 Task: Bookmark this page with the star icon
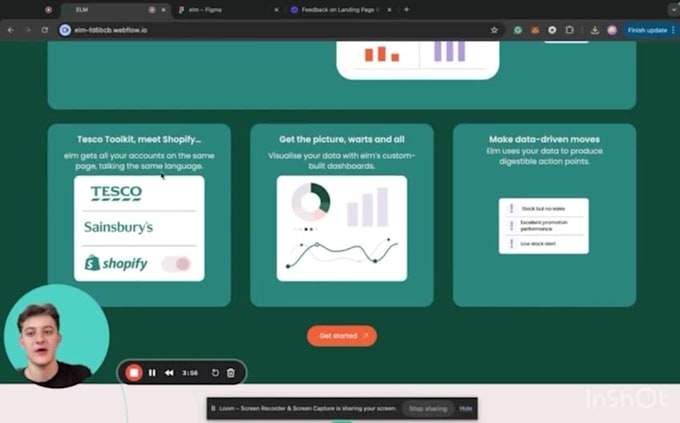click(494, 30)
